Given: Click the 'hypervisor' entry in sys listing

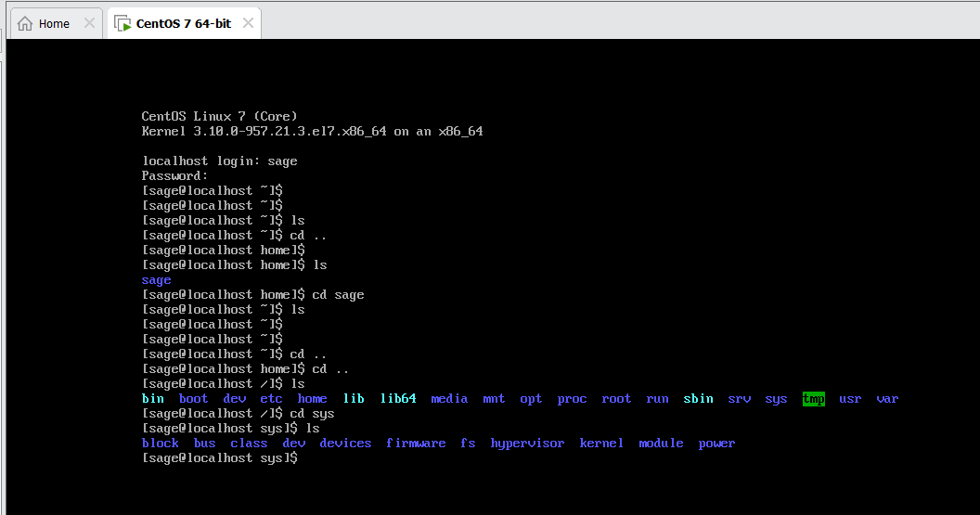Looking at the screenshot, I should pos(527,444).
